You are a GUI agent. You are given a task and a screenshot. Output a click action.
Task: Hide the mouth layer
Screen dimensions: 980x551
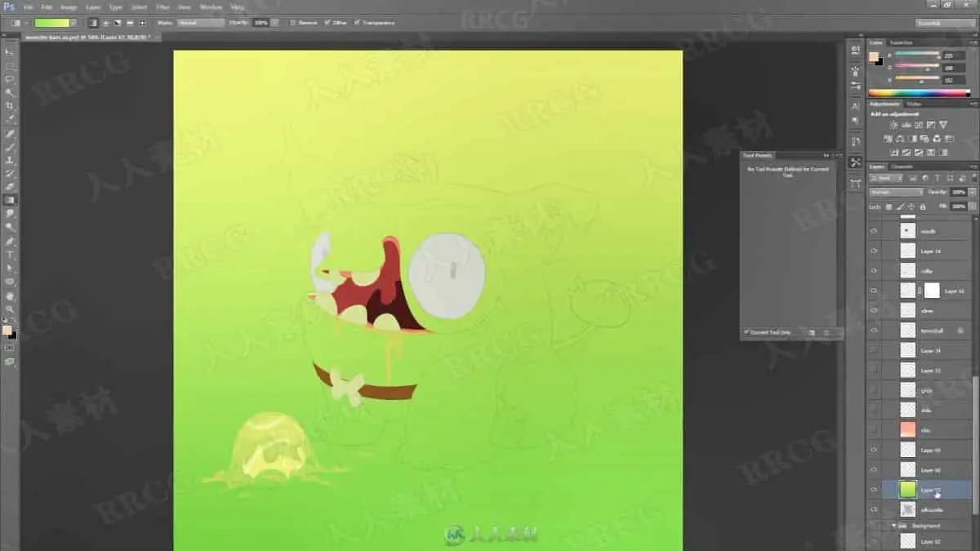tap(874, 231)
